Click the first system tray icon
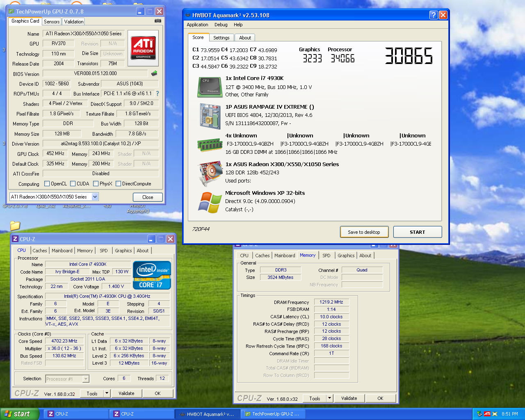 point(479,414)
